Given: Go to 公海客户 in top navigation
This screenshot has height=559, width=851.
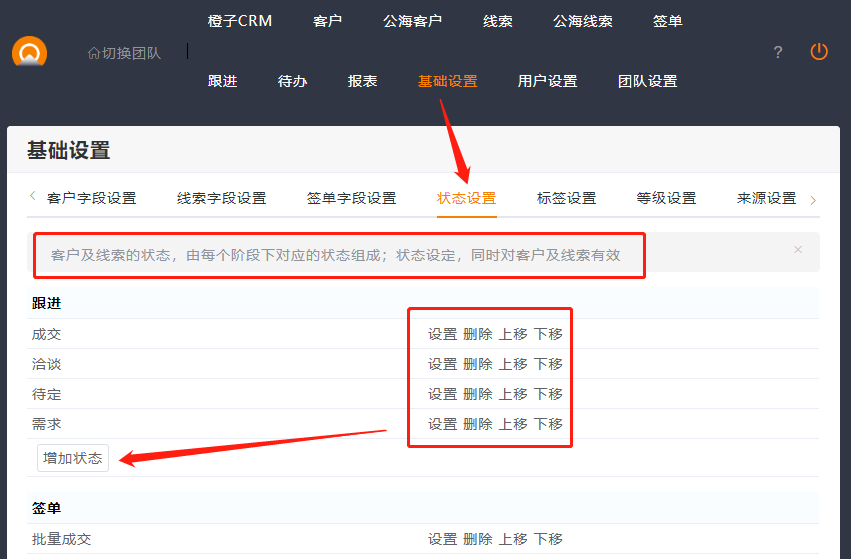Looking at the screenshot, I should 412,21.
